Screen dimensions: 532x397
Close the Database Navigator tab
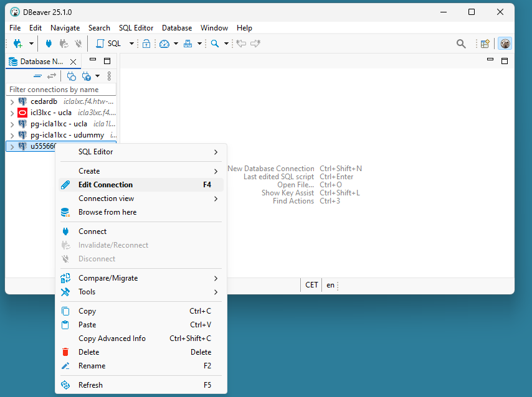pyautogui.click(x=73, y=62)
